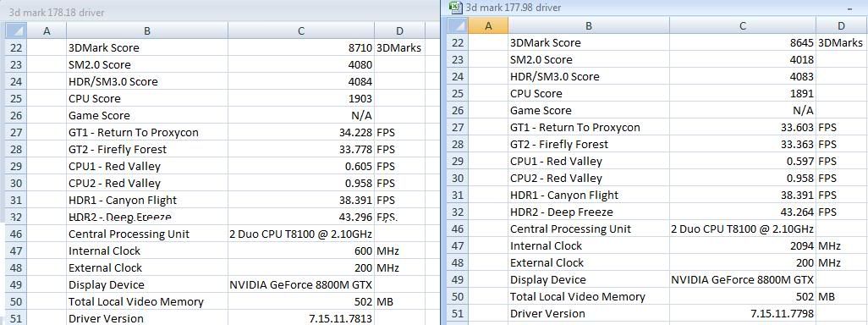This screenshot has height=325, width=868.
Task: Click 'HDR1 - Canyon Flight' label in 178.18 driver window
Action: pos(123,201)
